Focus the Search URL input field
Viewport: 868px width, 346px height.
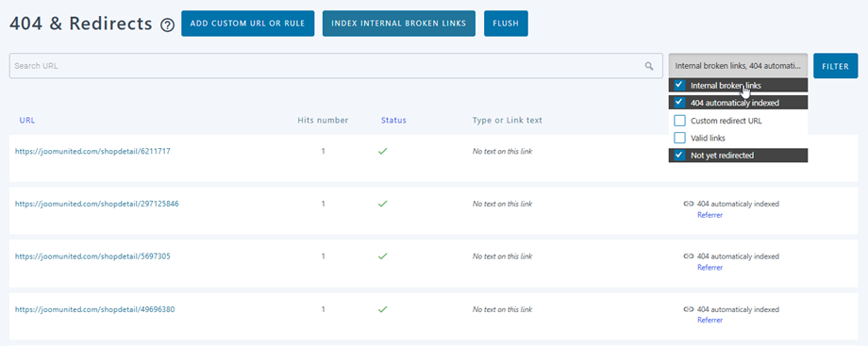(x=336, y=66)
